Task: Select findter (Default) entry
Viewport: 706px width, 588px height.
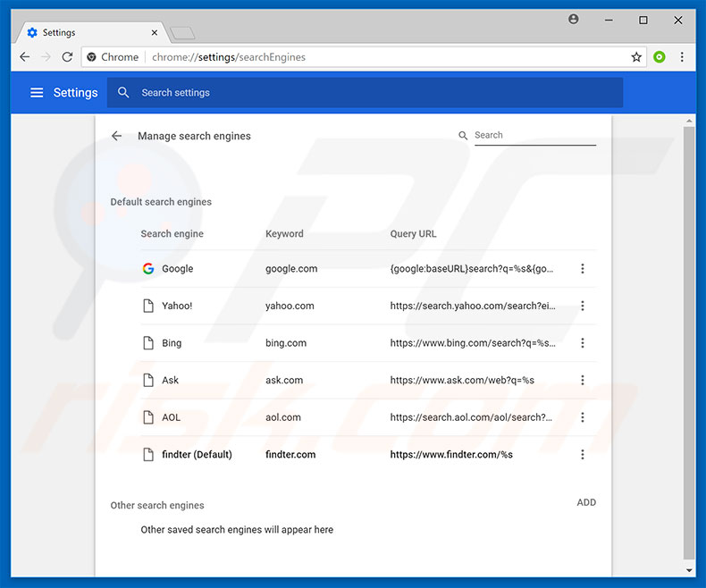Action: coord(197,455)
